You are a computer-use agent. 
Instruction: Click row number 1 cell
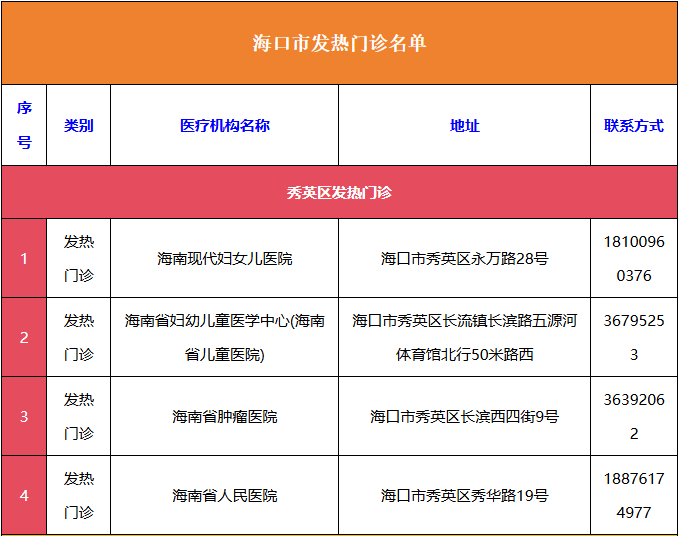(x=24, y=258)
